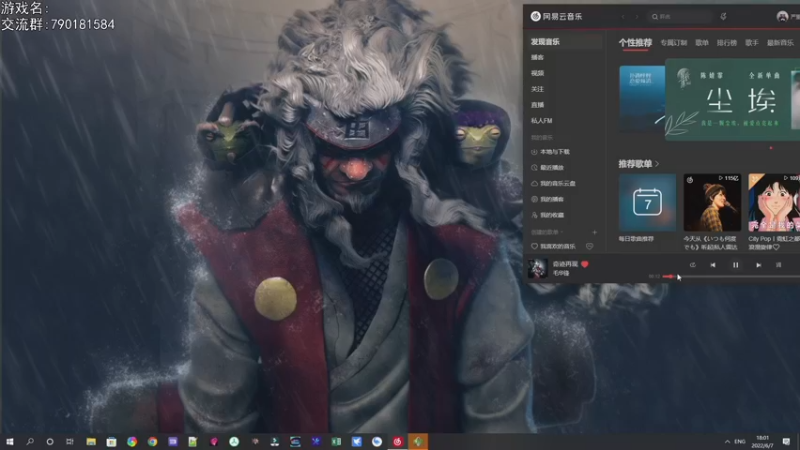The width and height of the screenshot is (800, 450).
Task: Select the red banner carousel dot
Action: click(x=771, y=148)
